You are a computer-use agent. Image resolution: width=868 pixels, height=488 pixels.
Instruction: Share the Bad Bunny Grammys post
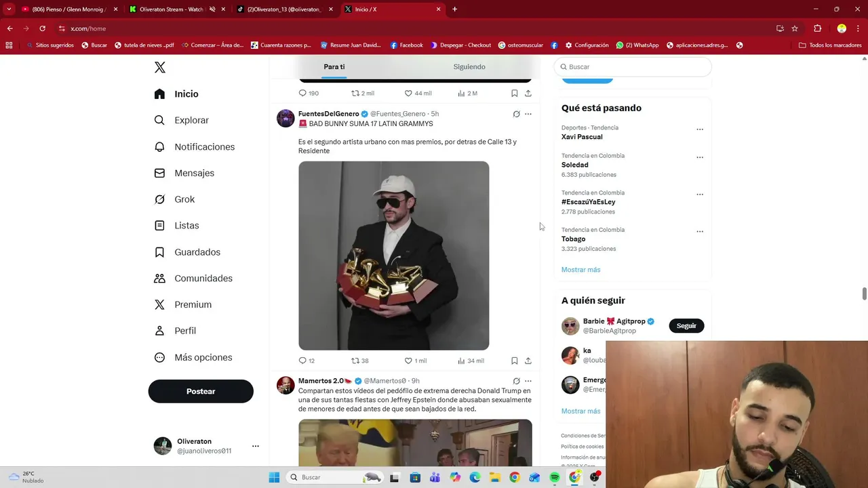coord(528,361)
